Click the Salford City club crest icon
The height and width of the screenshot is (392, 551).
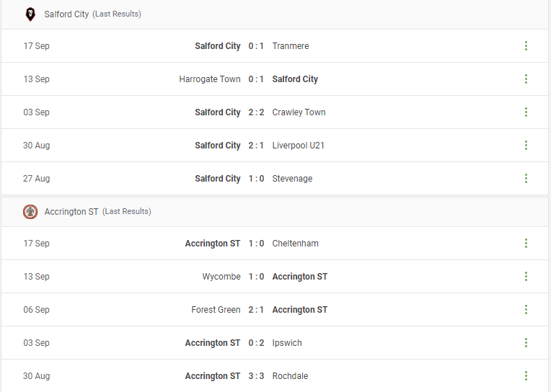tap(30, 14)
